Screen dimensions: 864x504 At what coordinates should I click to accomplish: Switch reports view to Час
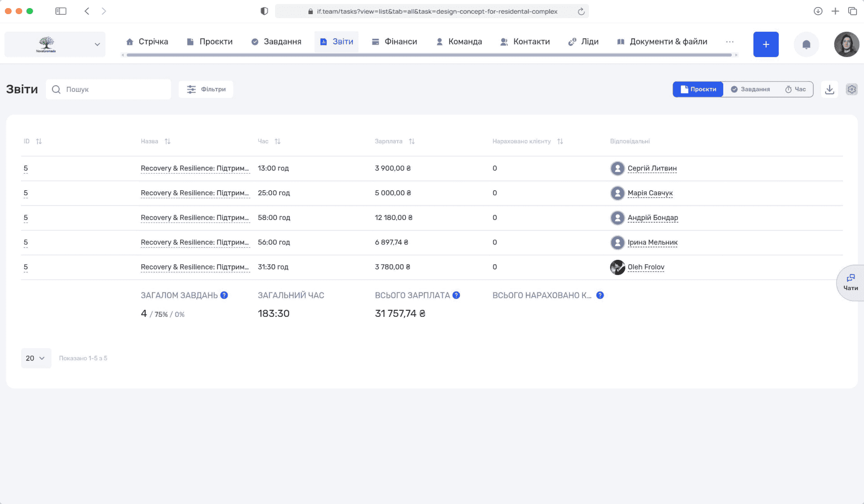point(795,89)
